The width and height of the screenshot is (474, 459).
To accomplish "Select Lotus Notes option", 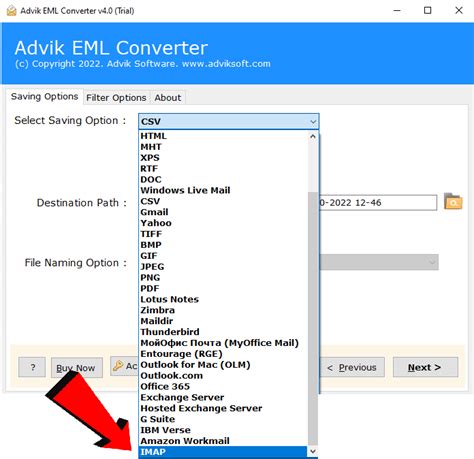I will tap(223, 299).
